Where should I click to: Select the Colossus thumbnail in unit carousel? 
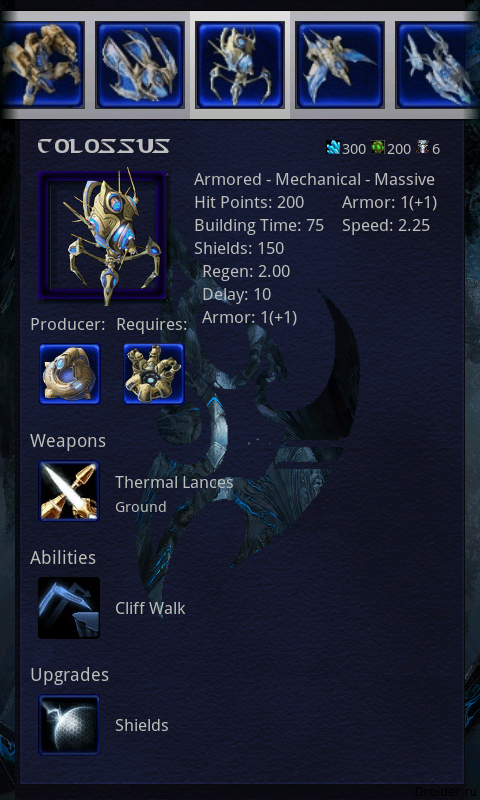pos(240,65)
